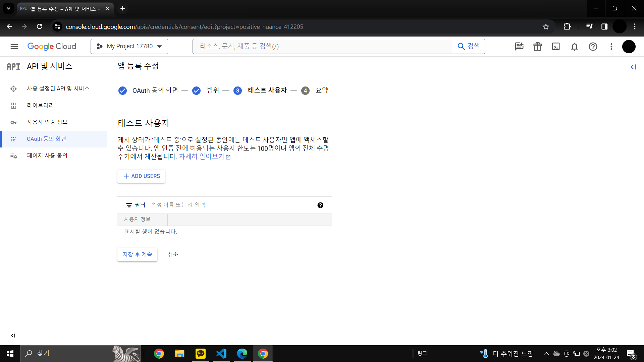Click the table filter help icon
644x362 pixels.
point(320,205)
